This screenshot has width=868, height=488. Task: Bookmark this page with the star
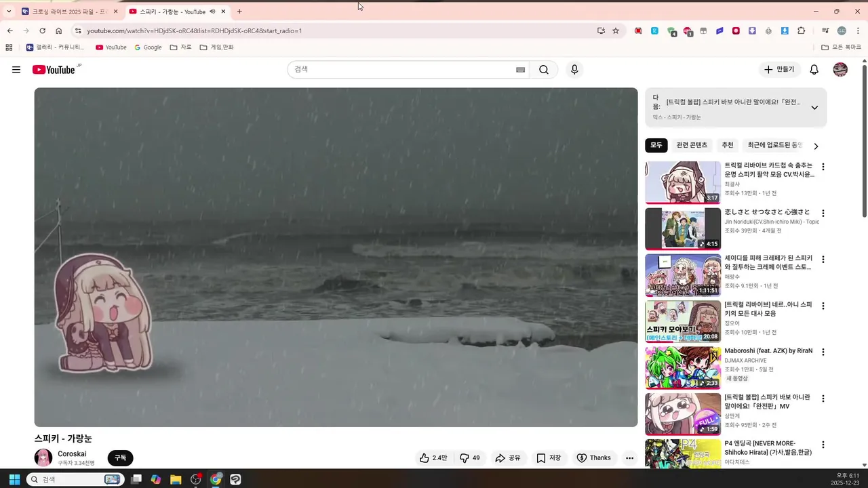[x=616, y=30]
